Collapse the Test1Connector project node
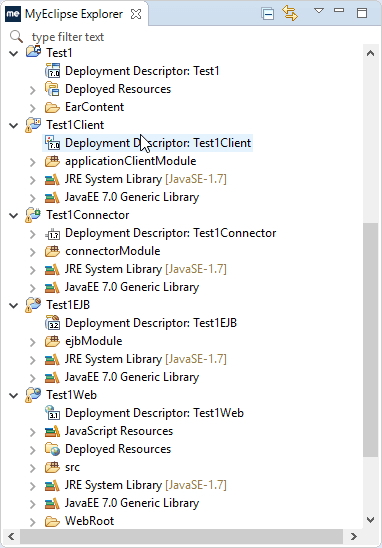Screen dimensions: 382x548 pos(14,215)
